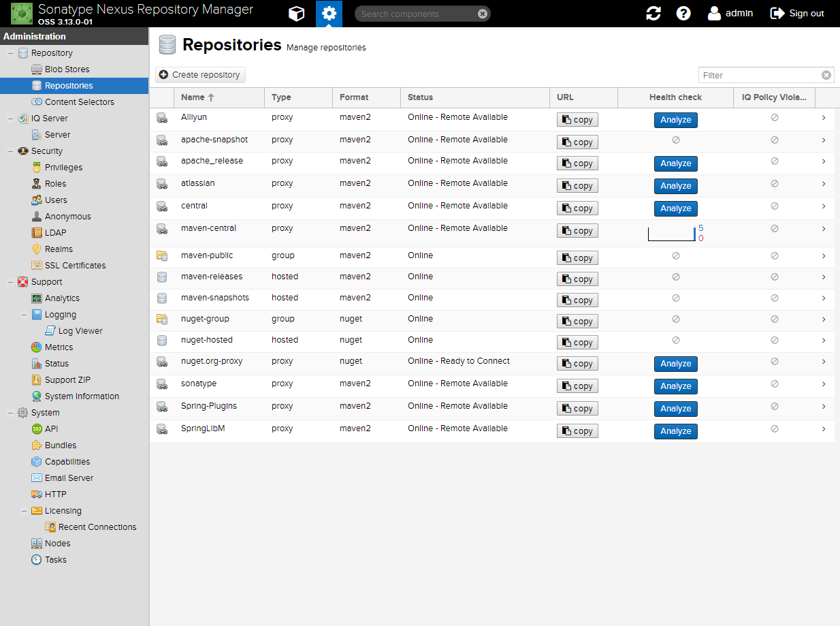Open HTTP settings in sidebar
The height and width of the screenshot is (626, 840).
pos(55,495)
